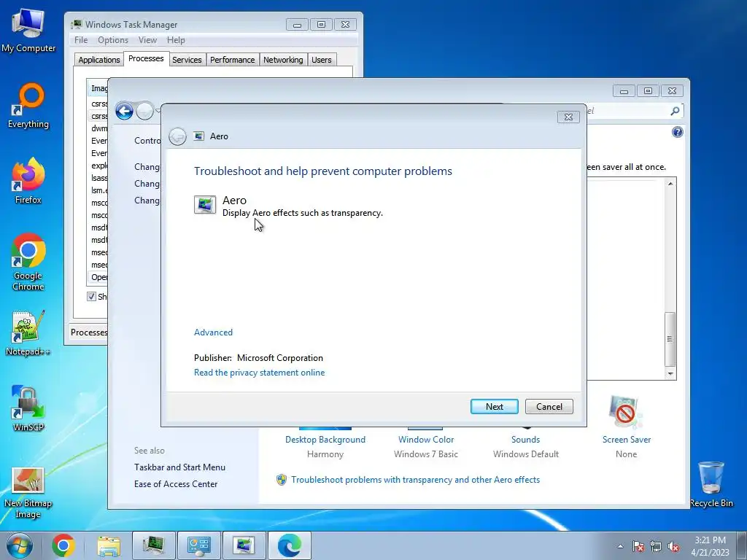Switch to Networking tab in Task Manager
747x560 pixels.
[283, 60]
